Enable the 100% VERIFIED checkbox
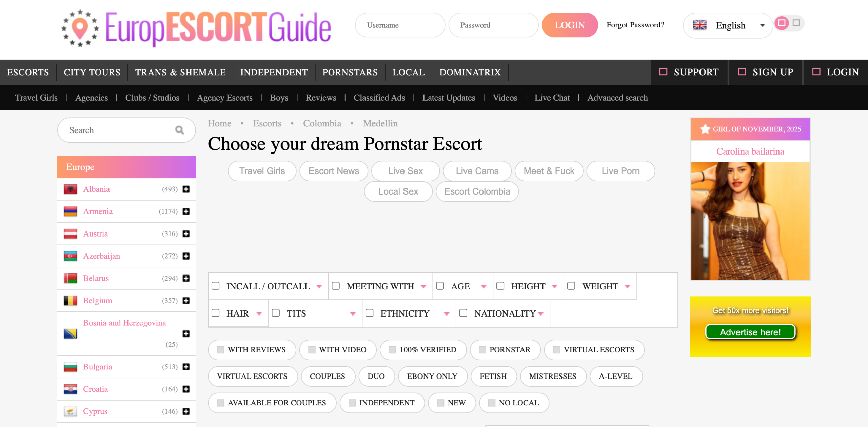 coord(393,350)
